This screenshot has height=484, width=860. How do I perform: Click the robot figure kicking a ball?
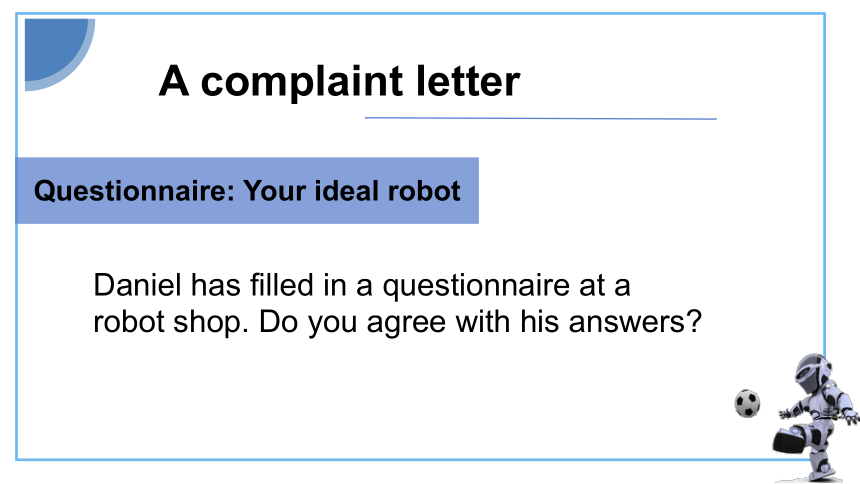click(x=816, y=418)
